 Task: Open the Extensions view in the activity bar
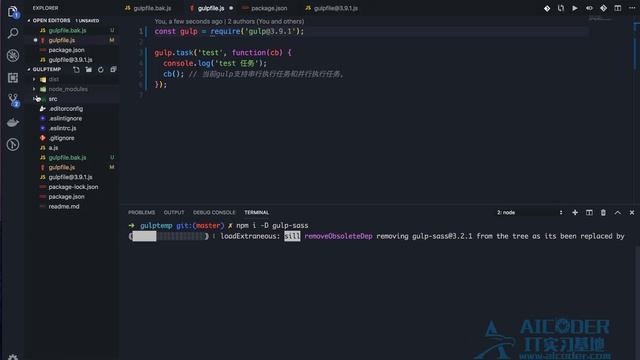(13, 78)
